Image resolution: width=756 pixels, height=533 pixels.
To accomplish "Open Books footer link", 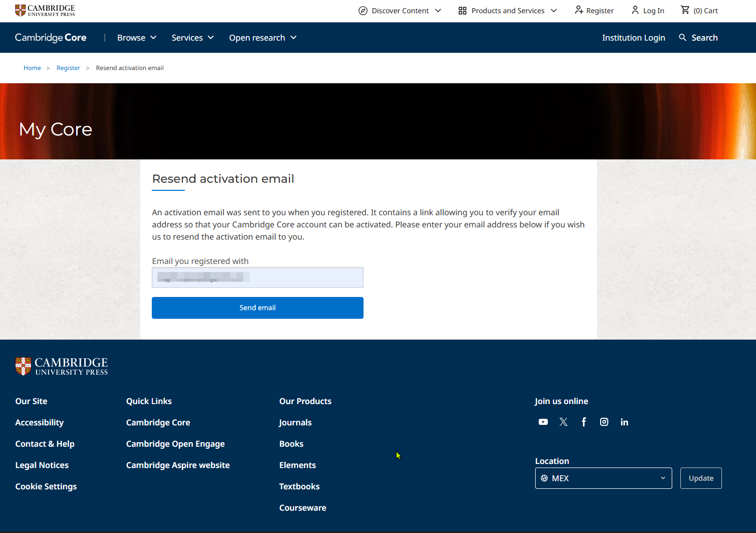I will [x=291, y=444].
